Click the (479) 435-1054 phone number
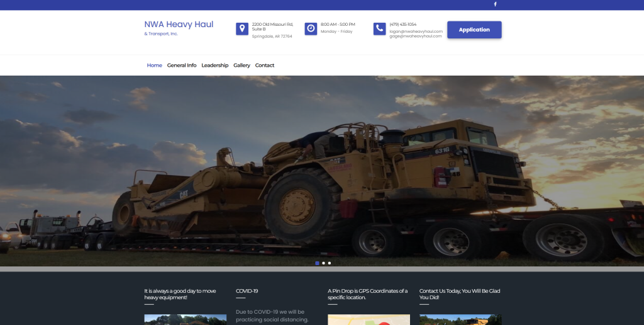This screenshot has width=644, height=325. click(403, 25)
